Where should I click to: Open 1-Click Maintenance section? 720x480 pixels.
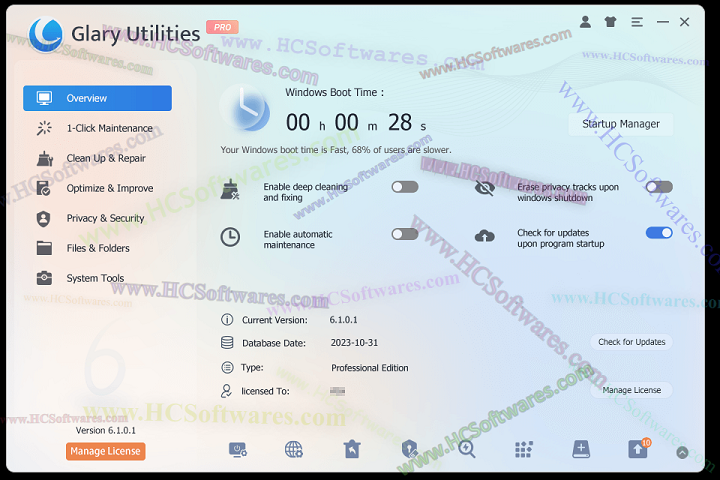pos(96,128)
